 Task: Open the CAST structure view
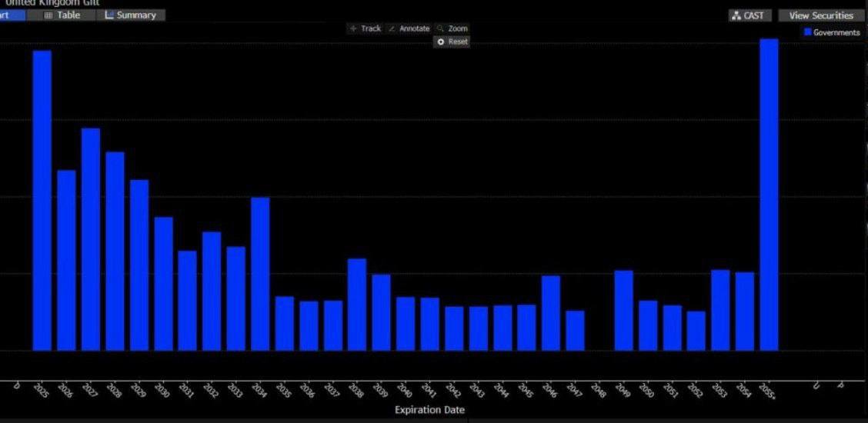(x=748, y=15)
